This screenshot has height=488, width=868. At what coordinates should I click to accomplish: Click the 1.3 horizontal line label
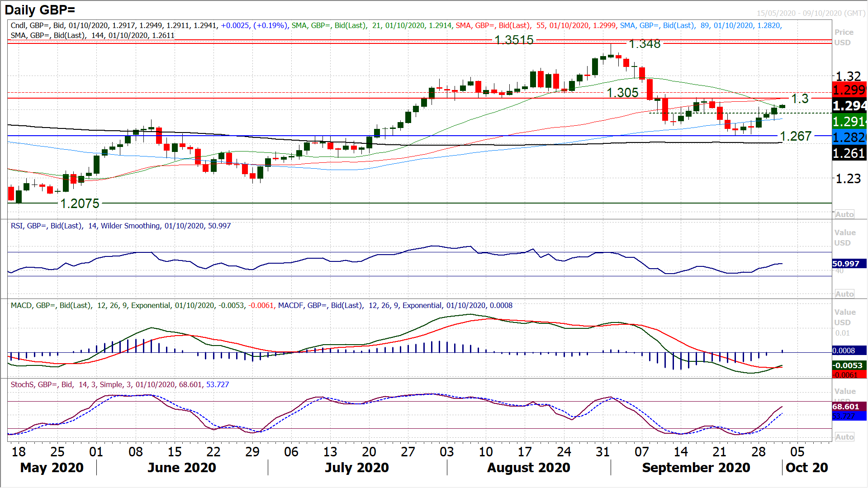pyautogui.click(x=800, y=99)
